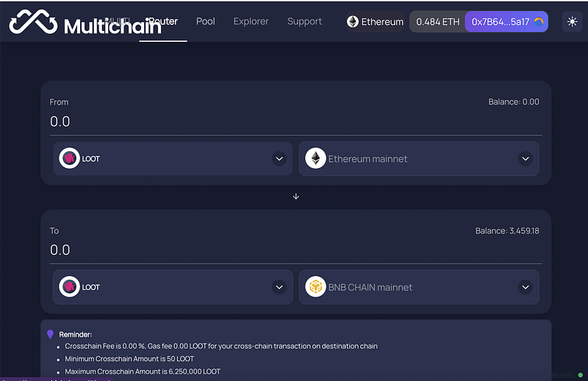Click the From label
Image resolution: width=588 pixels, height=381 pixels.
click(x=60, y=102)
